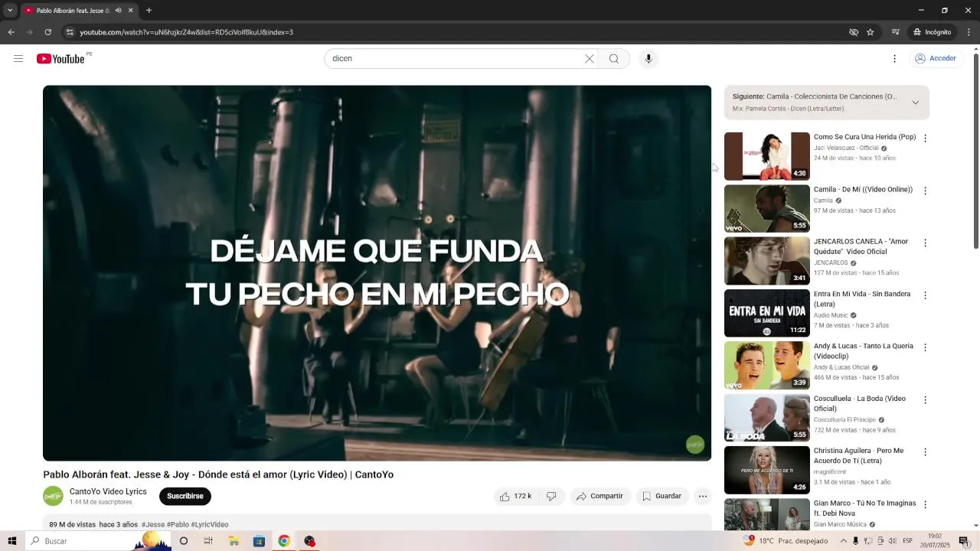Open the Windows Start menu

11,541
